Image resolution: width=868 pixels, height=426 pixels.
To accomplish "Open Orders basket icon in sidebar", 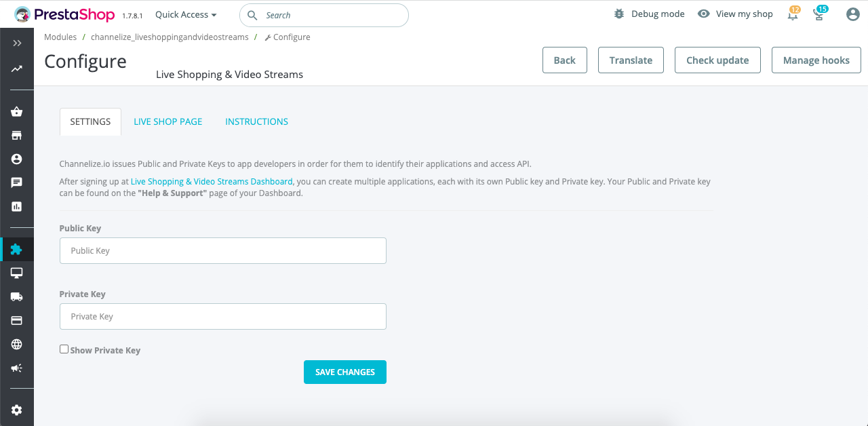I will (x=17, y=112).
